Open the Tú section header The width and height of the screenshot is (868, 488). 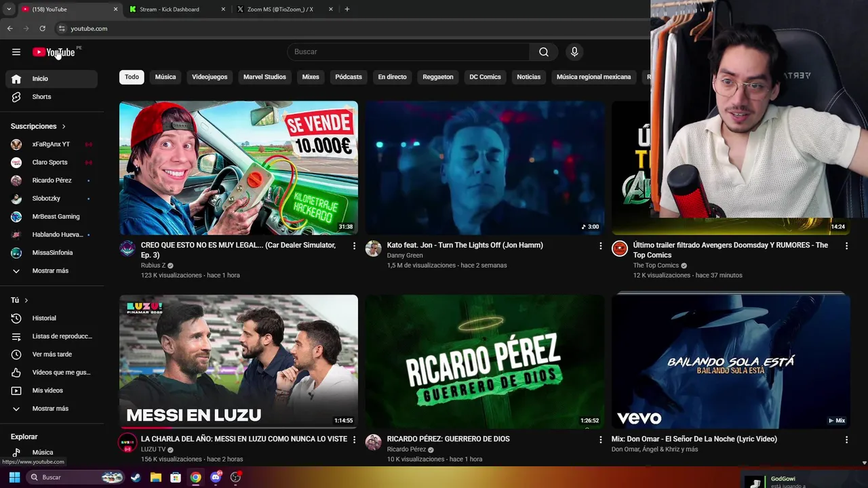click(20, 300)
